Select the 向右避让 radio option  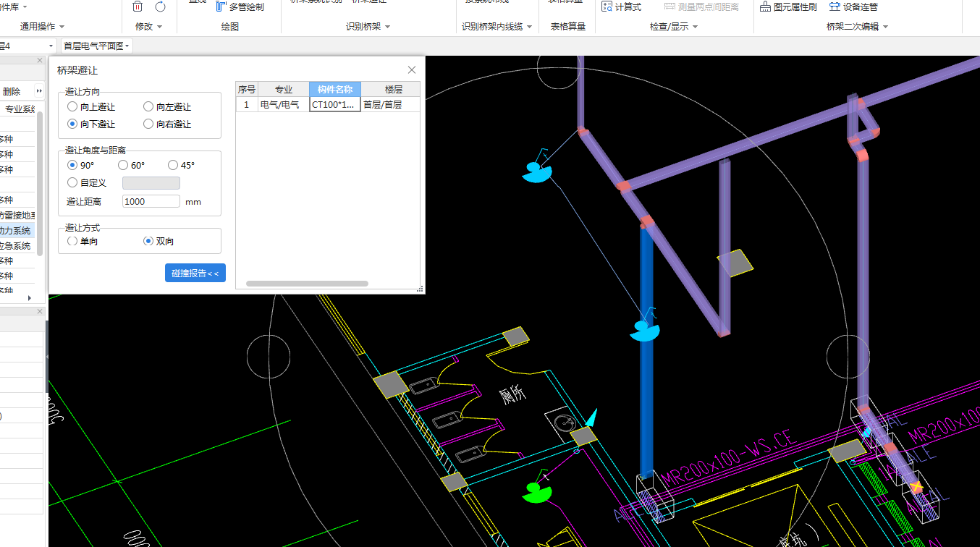(x=167, y=124)
